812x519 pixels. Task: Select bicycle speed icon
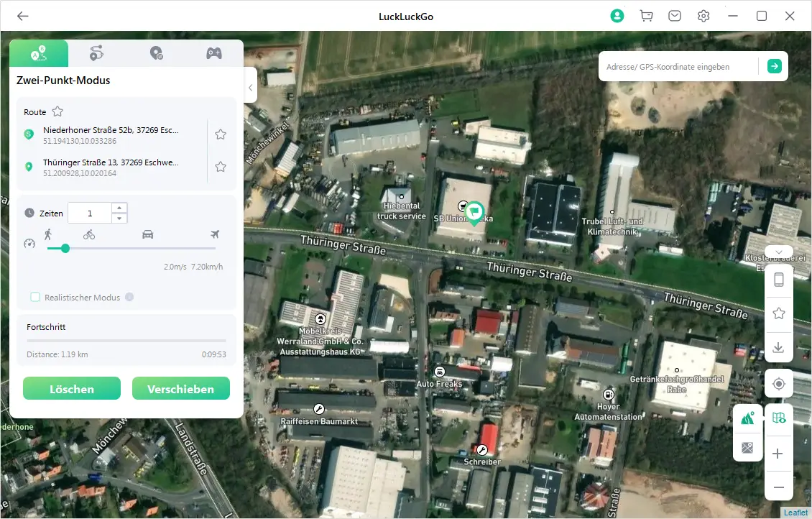pyautogui.click(x=89, y=234)
